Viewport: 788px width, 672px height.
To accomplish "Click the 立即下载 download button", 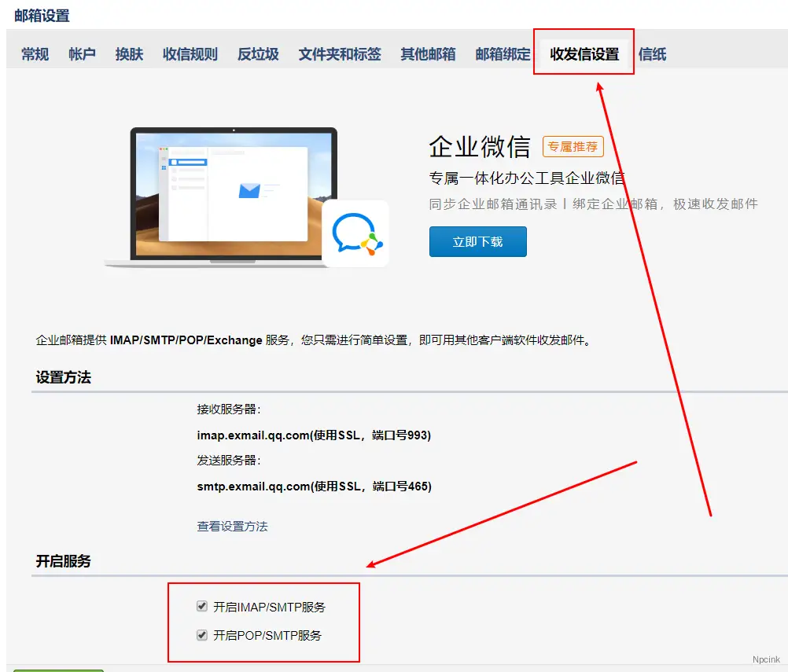I will pyautogui.click(x=478, y=241).
